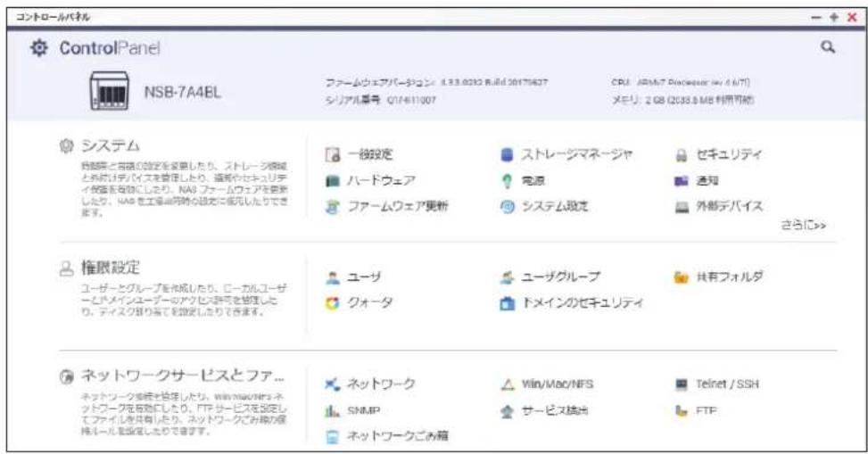Click the ストレージマネージャ icon
868x454 pixels.
(x=507, y=154)
